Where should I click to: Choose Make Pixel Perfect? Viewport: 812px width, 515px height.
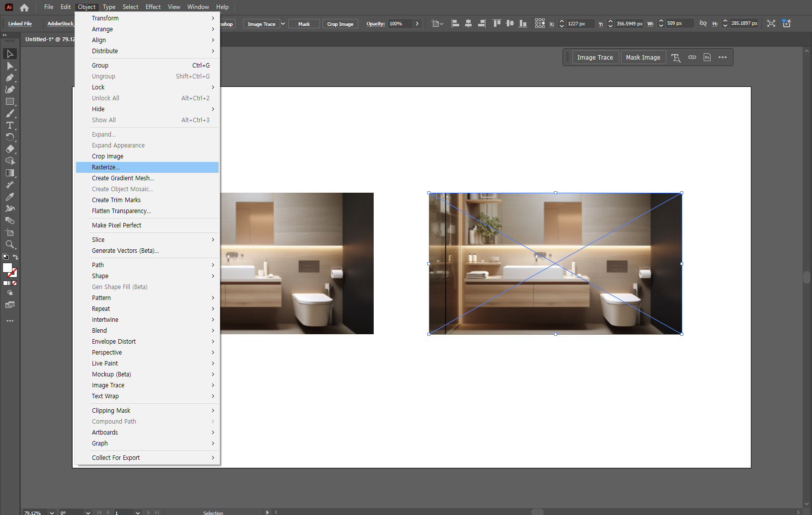148,225
